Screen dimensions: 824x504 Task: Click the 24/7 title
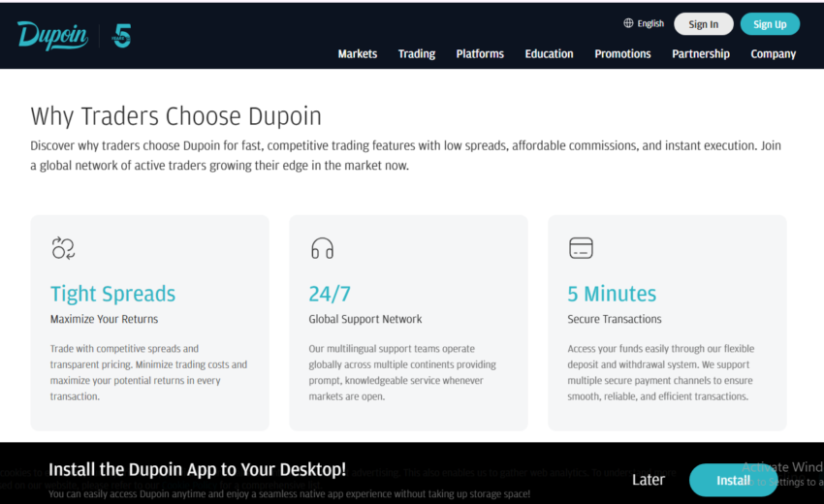[330, 294]
